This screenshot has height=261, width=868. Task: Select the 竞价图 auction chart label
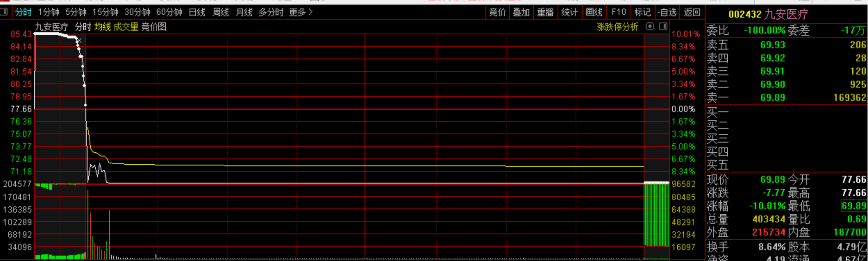pos(154,27)
